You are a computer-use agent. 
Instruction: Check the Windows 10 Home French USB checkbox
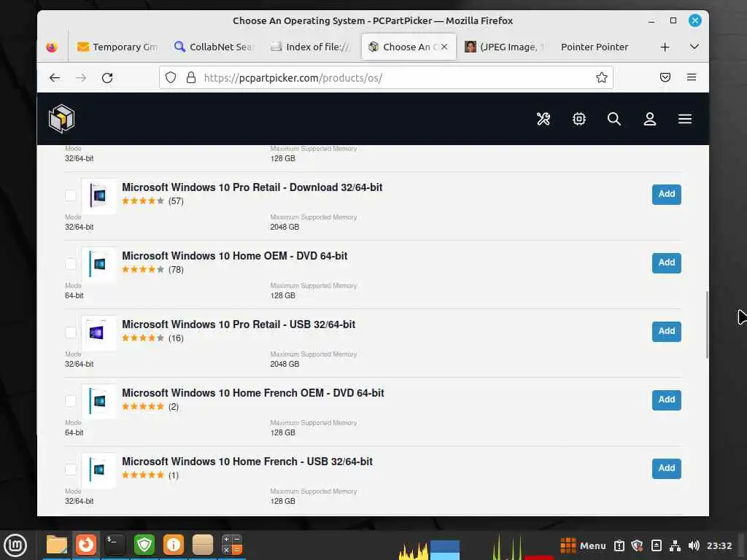pos(71,470)
